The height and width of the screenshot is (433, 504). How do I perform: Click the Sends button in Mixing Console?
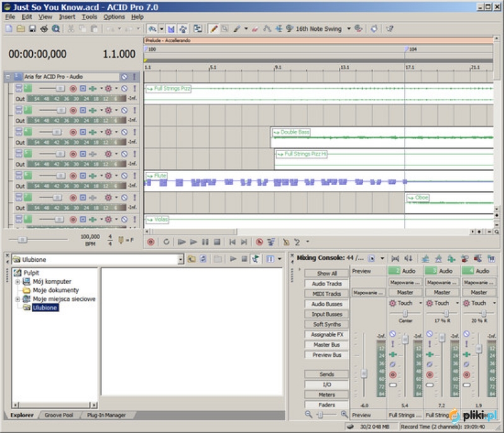coord(326,374)
